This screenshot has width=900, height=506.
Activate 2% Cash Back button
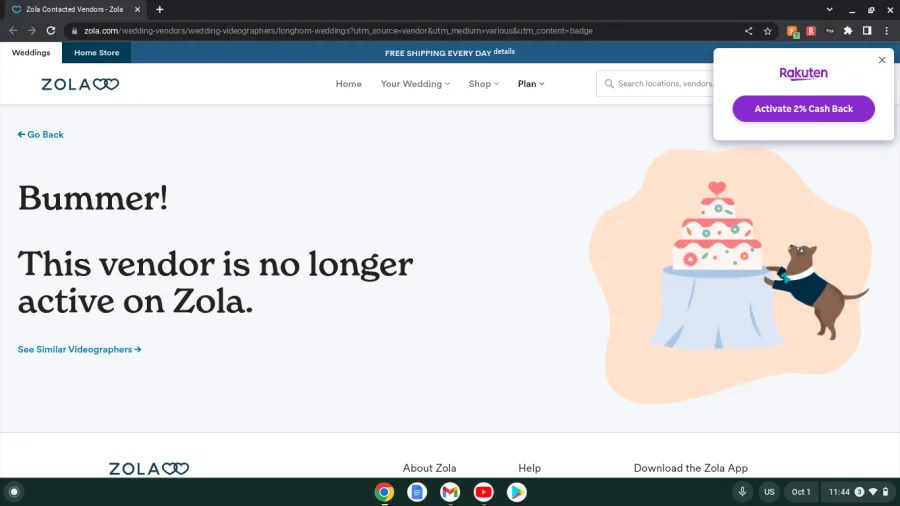coord(803,108)
